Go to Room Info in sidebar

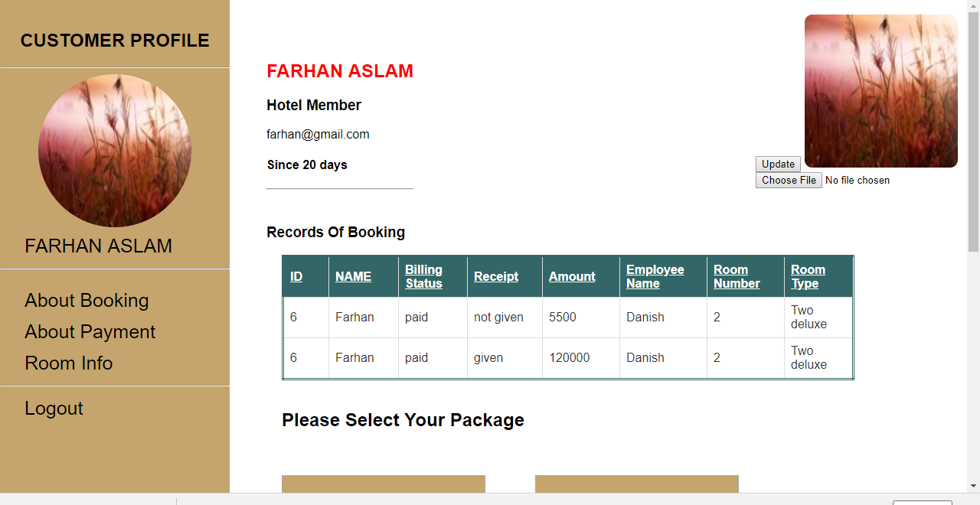(x=68, y=363)
